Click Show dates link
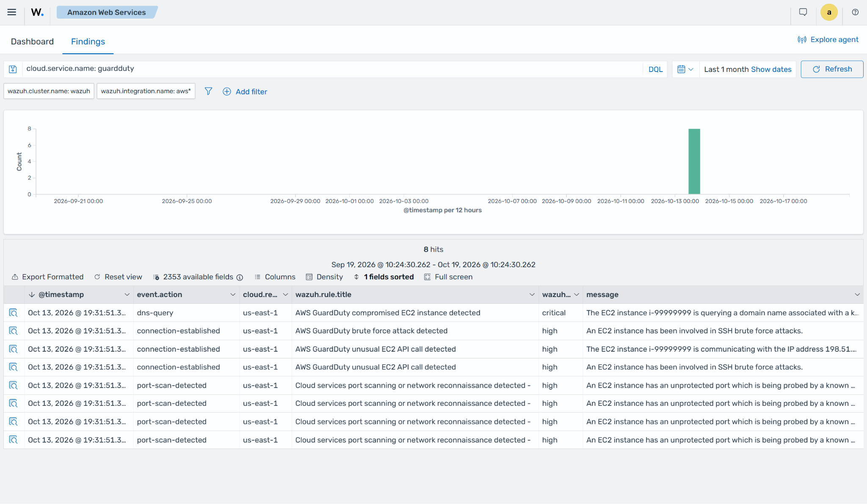 [771, 69]
